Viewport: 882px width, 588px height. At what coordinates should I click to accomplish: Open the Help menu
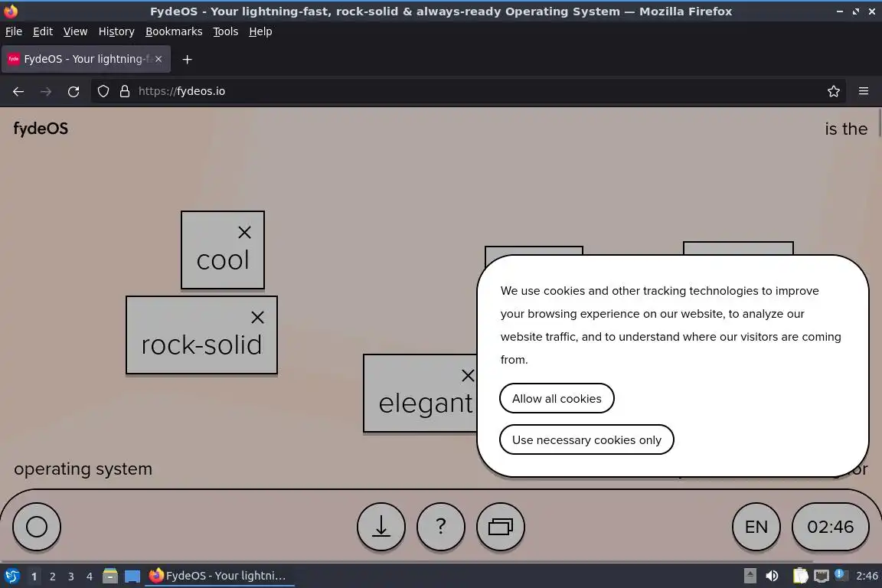pyautogui.click(x=260, y=31)
